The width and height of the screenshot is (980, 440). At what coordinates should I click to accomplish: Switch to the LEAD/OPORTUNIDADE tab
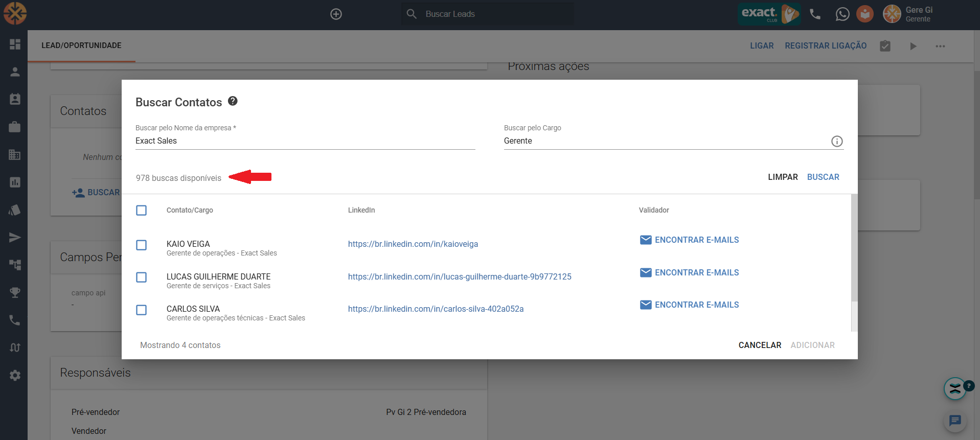(81, 45)
